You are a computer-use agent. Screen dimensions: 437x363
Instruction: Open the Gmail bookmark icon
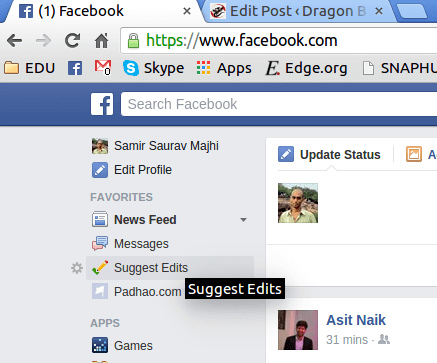click(103, 68)
